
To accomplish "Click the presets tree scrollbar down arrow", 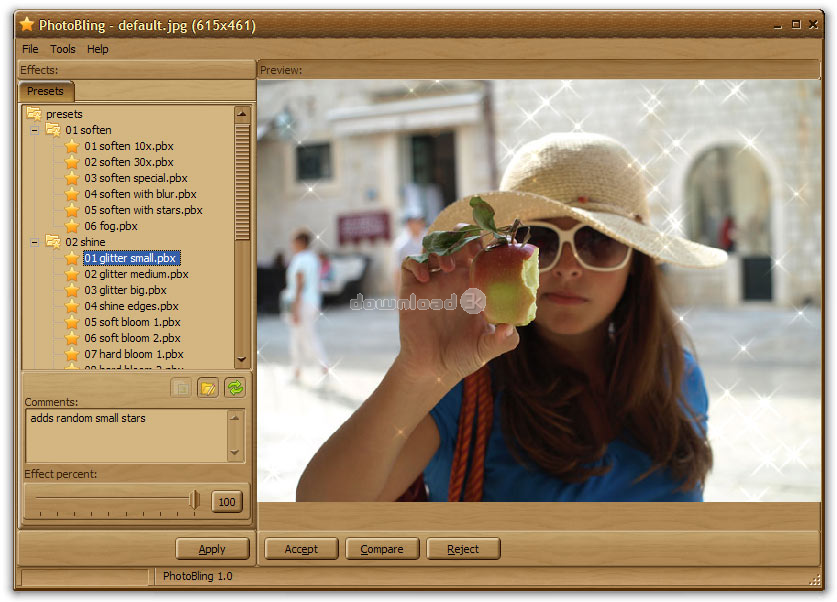I will tap(242, 359).
